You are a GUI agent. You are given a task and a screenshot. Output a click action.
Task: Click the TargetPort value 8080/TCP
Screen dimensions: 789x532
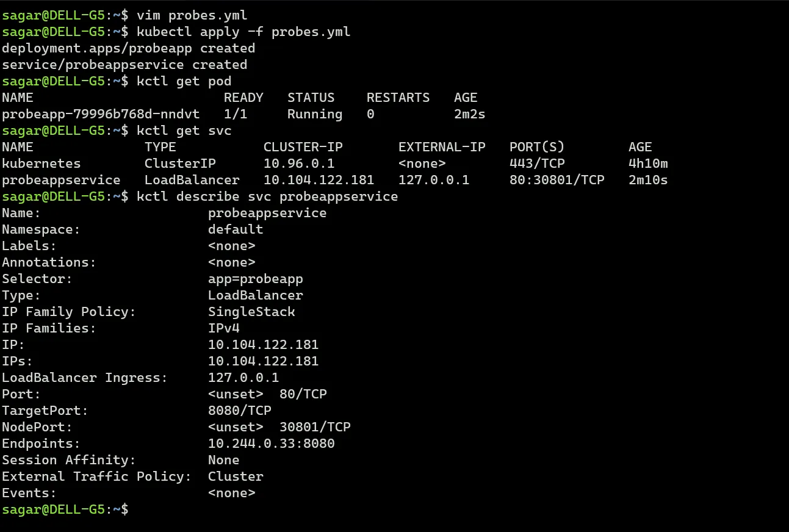(240, 411)
